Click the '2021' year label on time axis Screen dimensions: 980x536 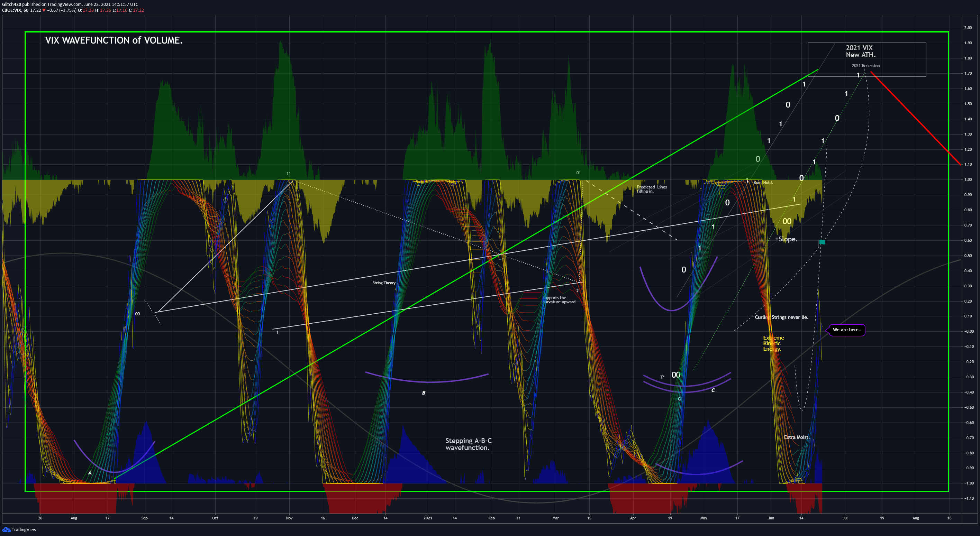428,518
